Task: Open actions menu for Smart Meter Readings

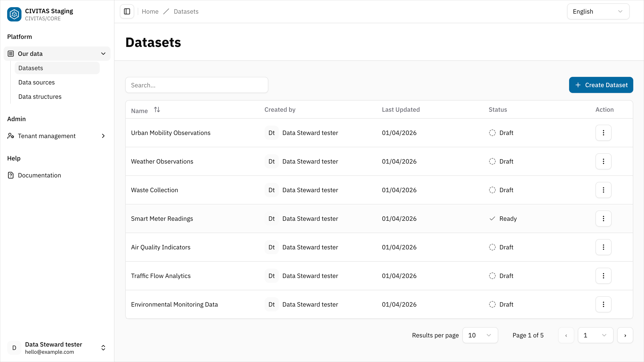Action: tap(603, 218)
